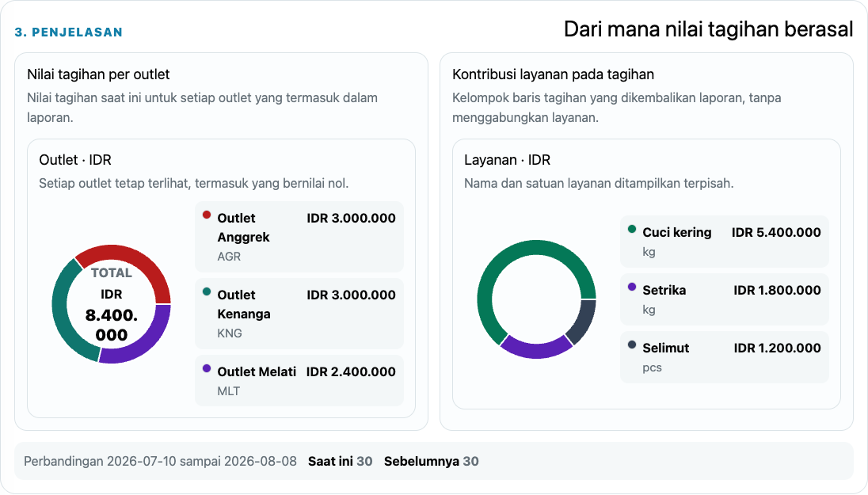868x495 pixels.
Task: Click the green Cuci kering legend dot
Action: click(x=632, y=229)
